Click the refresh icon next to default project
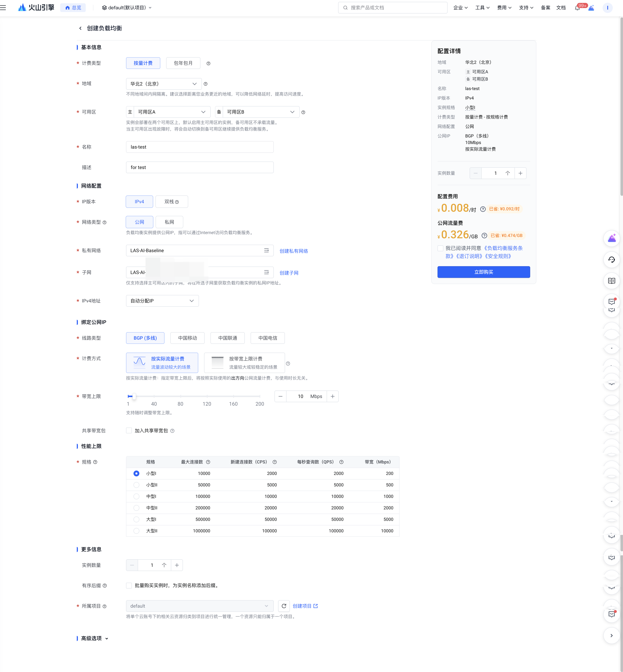Viewport: 623px width, 672px height. tap(284, 606)
